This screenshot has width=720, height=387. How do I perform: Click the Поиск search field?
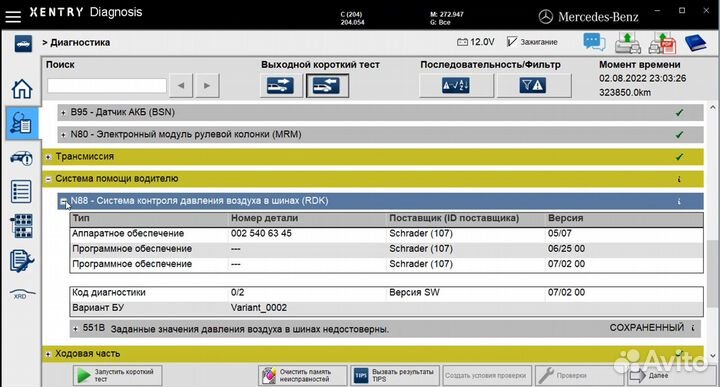coord(107,85)
